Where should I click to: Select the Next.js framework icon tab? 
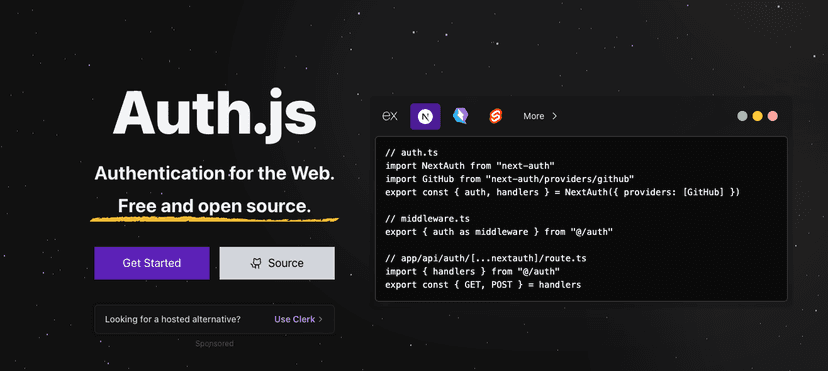tap(425, 116)
